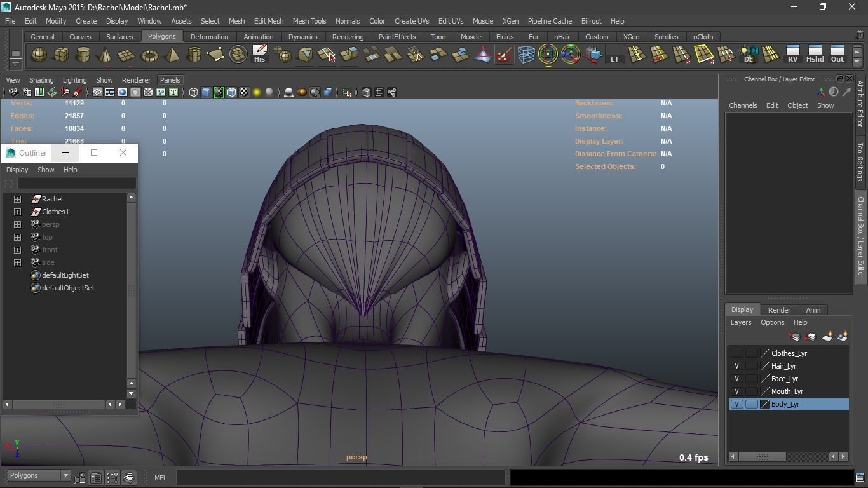This screenshot has width=868, height=488.
Task: Expand the Clothes1 node in Outliner
Action: [x=18, y=212]
